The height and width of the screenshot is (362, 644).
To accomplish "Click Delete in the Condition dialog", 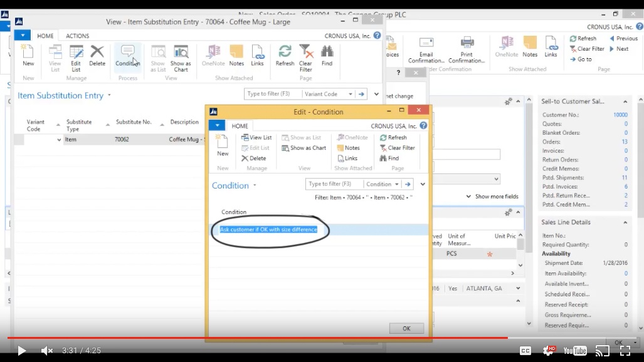I will (254, 158).
